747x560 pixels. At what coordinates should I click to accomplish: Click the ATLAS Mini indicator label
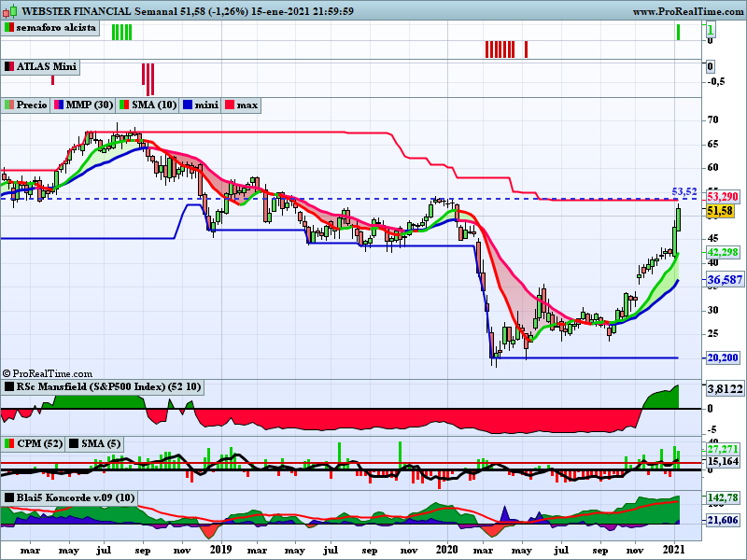[46, 66]
